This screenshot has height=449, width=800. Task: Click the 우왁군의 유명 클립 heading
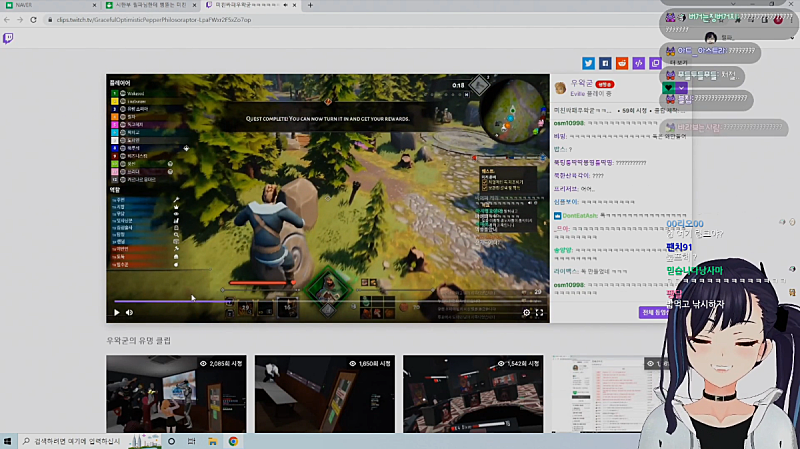click(x=138, y=341)
